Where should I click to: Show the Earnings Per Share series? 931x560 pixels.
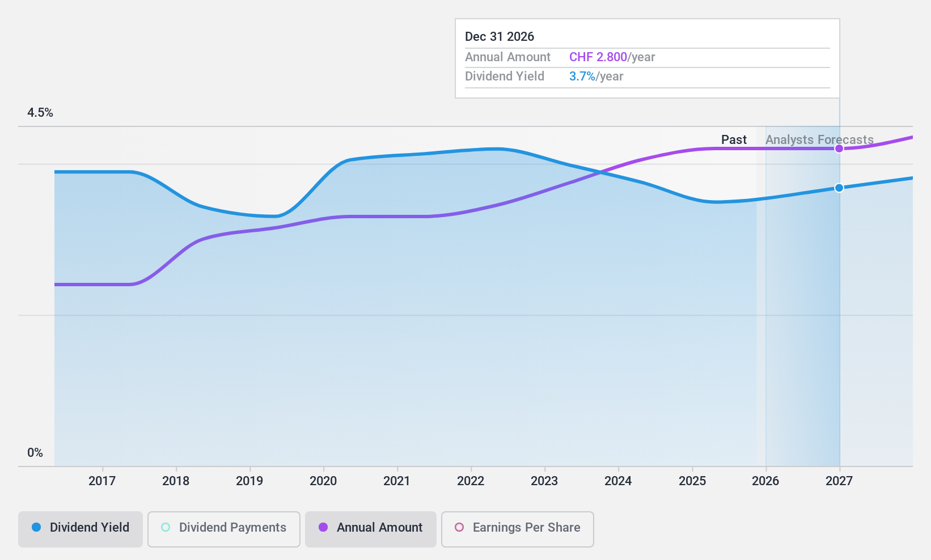[517, 528]
